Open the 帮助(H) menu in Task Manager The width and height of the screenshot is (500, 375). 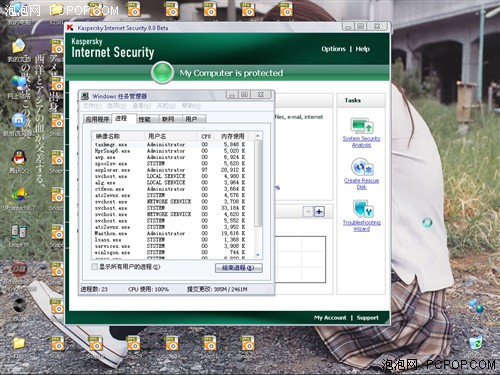(191, 106)
